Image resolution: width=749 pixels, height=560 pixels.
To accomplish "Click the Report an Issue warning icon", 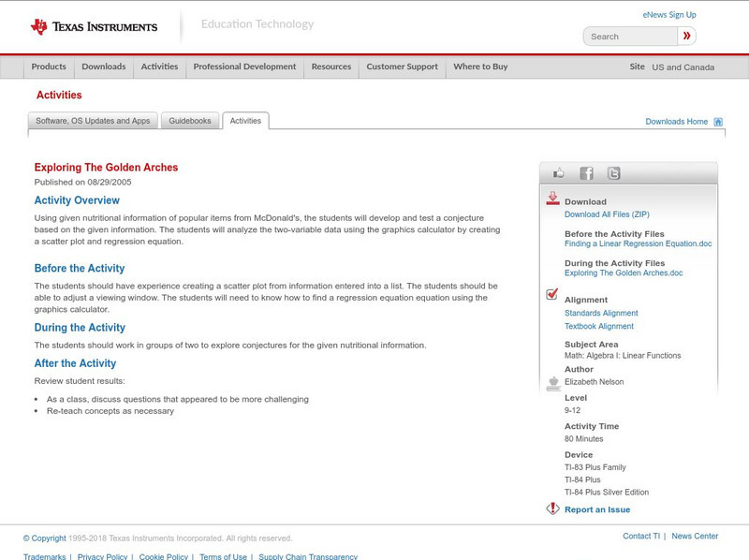I will coord(552,508).
